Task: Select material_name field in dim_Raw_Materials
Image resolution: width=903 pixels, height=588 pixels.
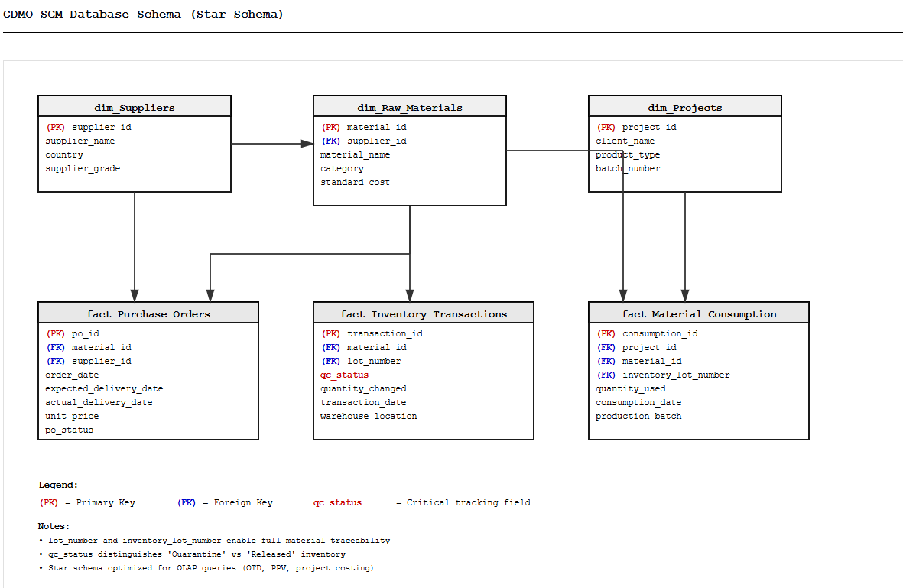Action: [x=356, y=155]
